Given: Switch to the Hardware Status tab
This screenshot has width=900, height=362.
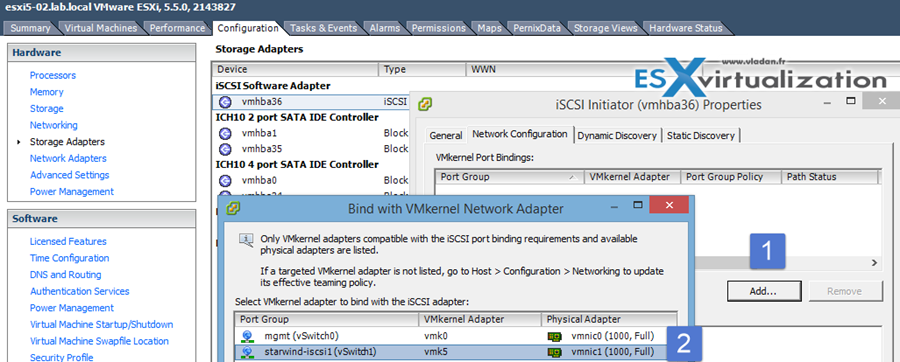Looking at the screenshot, I should click(685, 28).
